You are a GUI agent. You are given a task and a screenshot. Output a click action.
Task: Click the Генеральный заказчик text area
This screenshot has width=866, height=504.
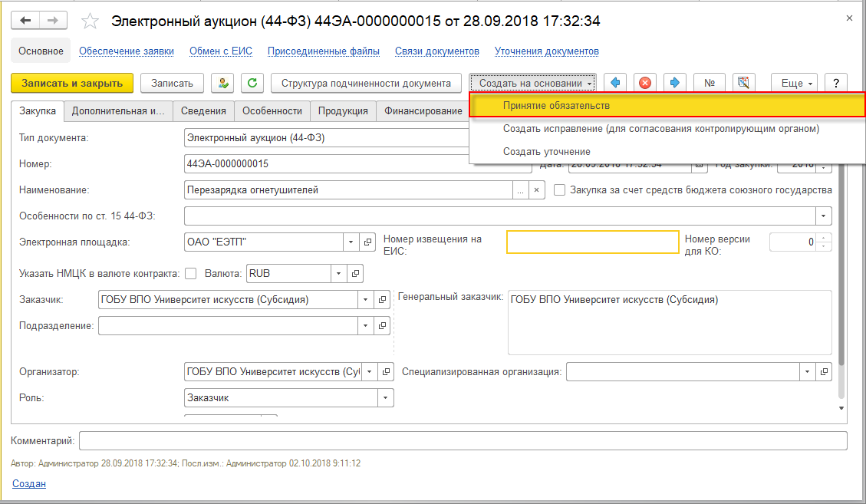click(x=670, y=323)
